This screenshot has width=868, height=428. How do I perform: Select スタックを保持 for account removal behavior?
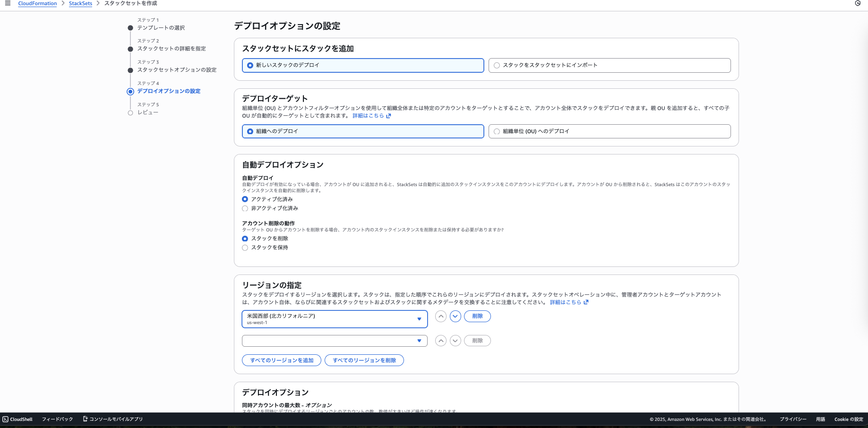(245, 248)
